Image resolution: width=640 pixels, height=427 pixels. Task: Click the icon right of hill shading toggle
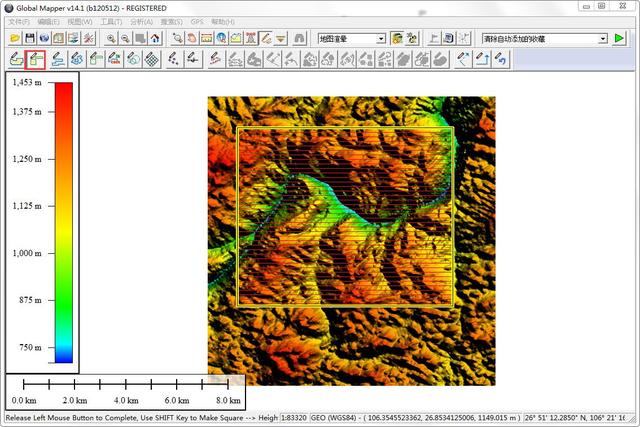tap(412, 39)
